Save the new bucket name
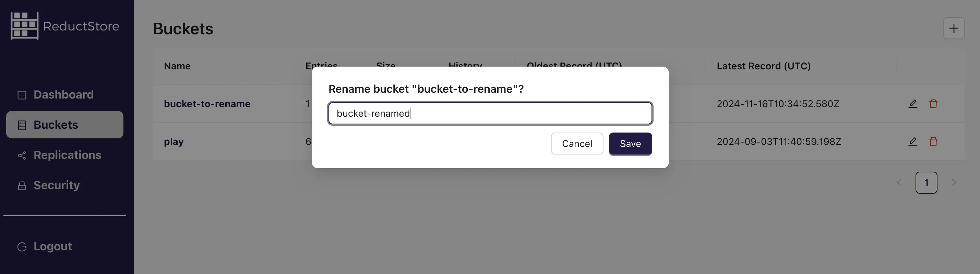 click(x=630, y=144)
